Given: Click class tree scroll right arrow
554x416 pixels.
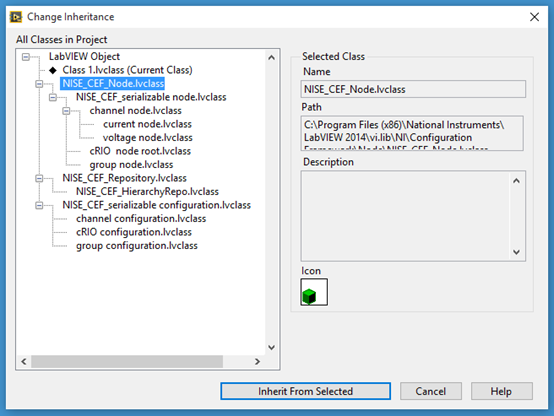Looking at the screenshot, I should pyautogui.click(x=258, y=362).
